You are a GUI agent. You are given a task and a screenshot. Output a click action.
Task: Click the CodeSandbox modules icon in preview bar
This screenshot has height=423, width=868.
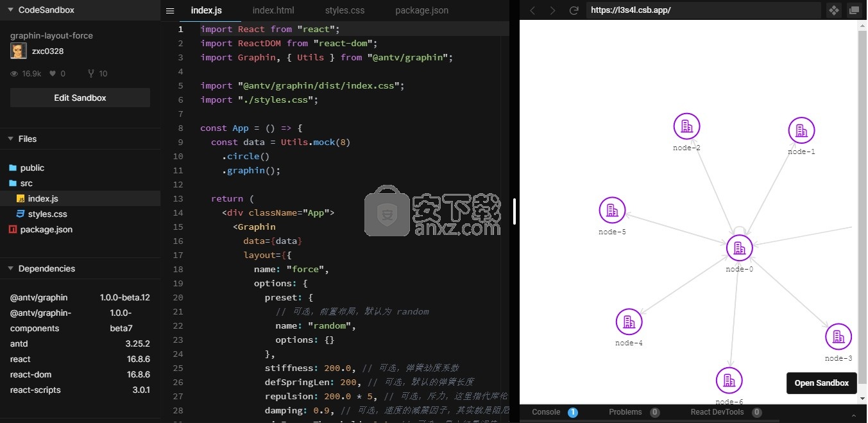click(833, 10)
